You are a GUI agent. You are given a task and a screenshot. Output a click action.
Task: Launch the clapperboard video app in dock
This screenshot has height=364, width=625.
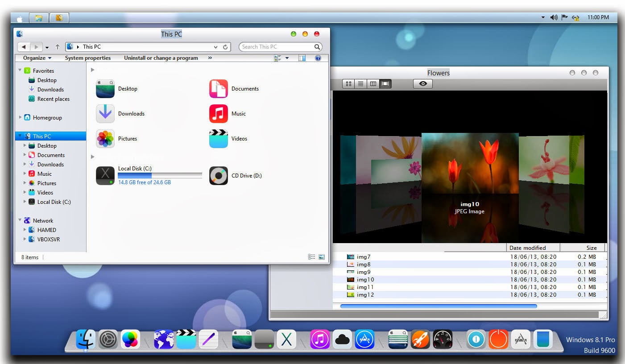tap(186, 340)
